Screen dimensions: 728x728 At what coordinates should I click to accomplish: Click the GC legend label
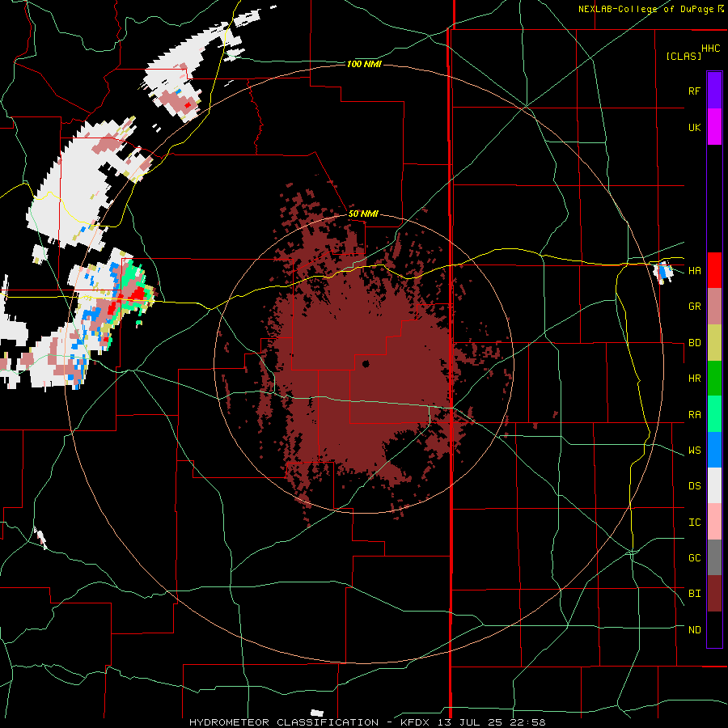(x=694, y=558)
